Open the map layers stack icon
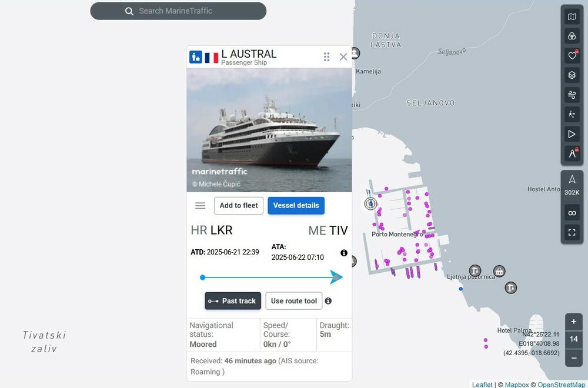Screen dimensions: 588x388 click(x=572, y=75)
